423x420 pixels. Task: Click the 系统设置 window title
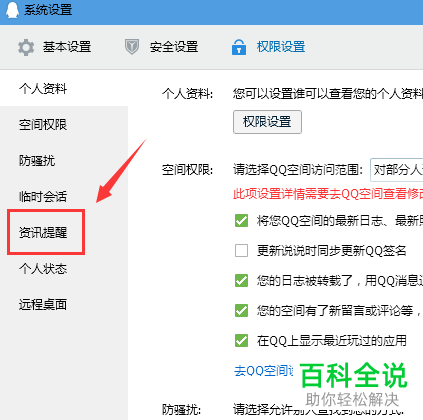pyautogui.click(x=48, y=10)
